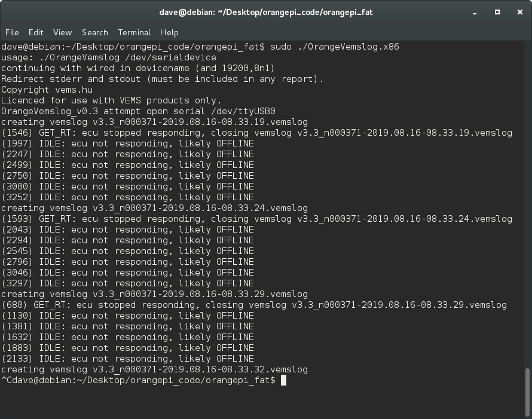Click the final ^Cdave@debian prompt text
This screenshot has width=532, height=419.
139,381
